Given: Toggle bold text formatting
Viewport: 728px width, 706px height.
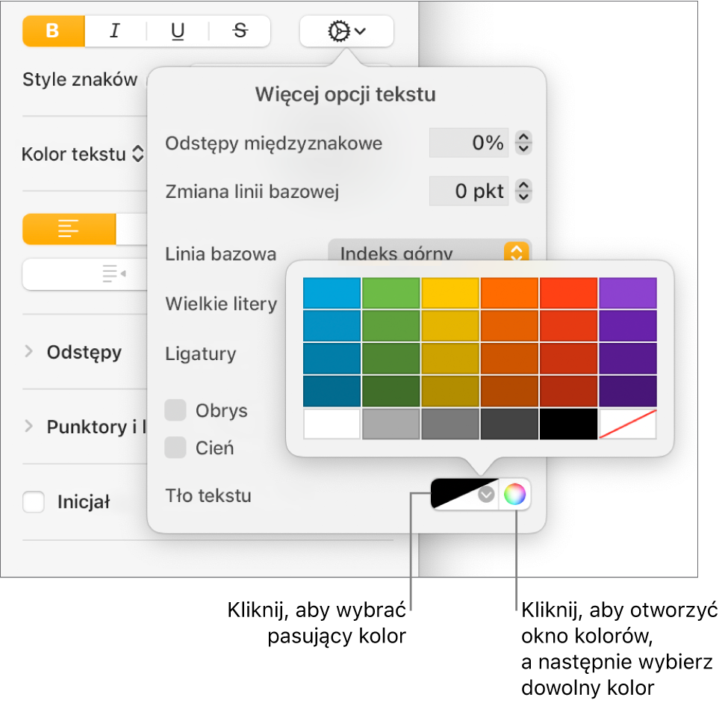Looking at the screenshot, I should pyautogui.click(x=54, y=31).
